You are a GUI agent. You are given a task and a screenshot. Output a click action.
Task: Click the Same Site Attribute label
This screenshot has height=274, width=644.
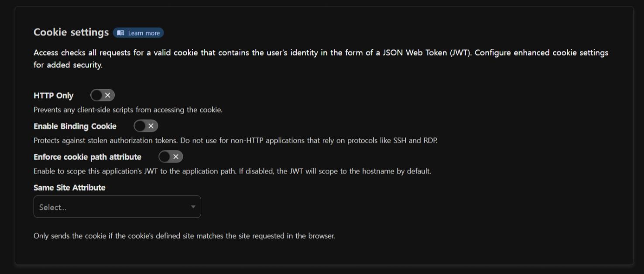pyautogui.click(x=69, y=187)
